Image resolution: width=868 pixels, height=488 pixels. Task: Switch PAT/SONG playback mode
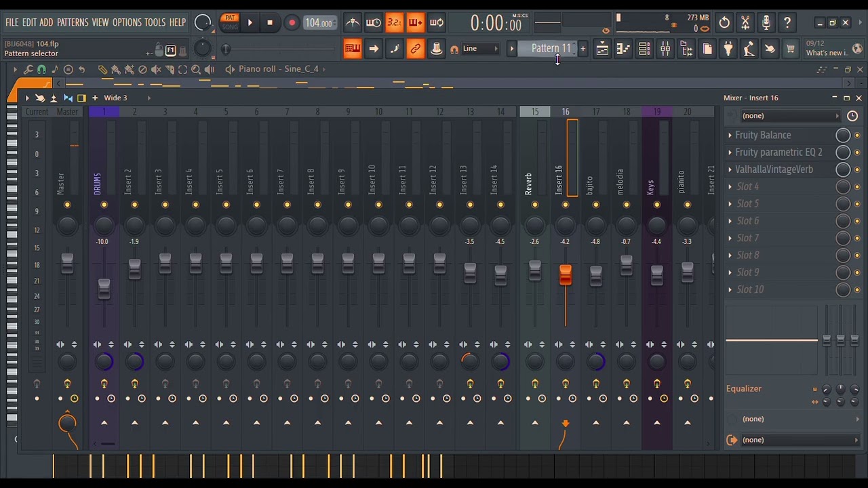pos(230,22)
